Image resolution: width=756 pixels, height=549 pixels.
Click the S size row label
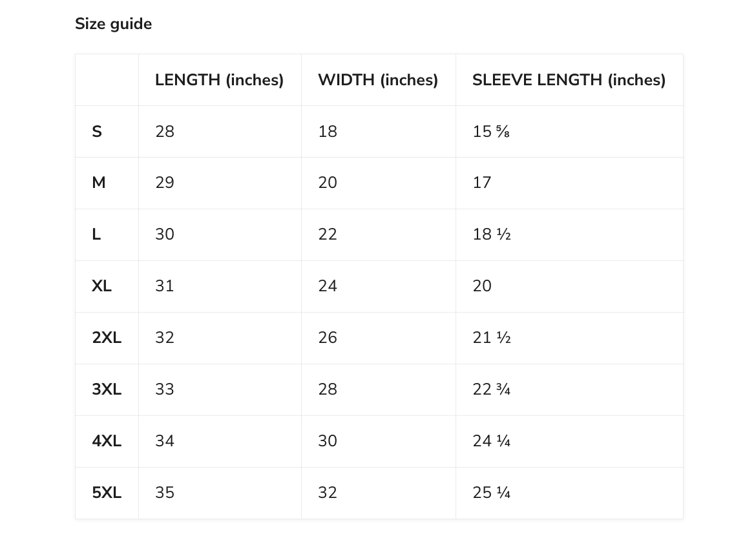coord(97,131)
